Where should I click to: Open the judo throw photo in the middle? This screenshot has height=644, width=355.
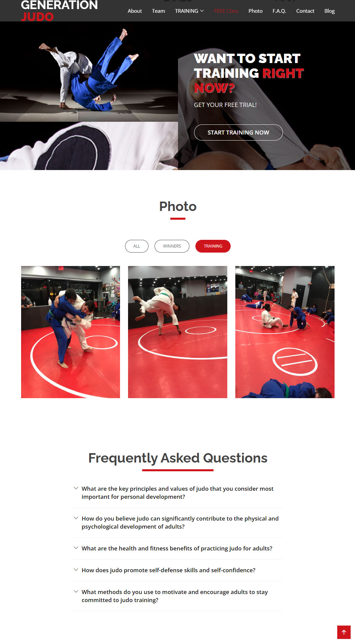(x=178, y=332)
